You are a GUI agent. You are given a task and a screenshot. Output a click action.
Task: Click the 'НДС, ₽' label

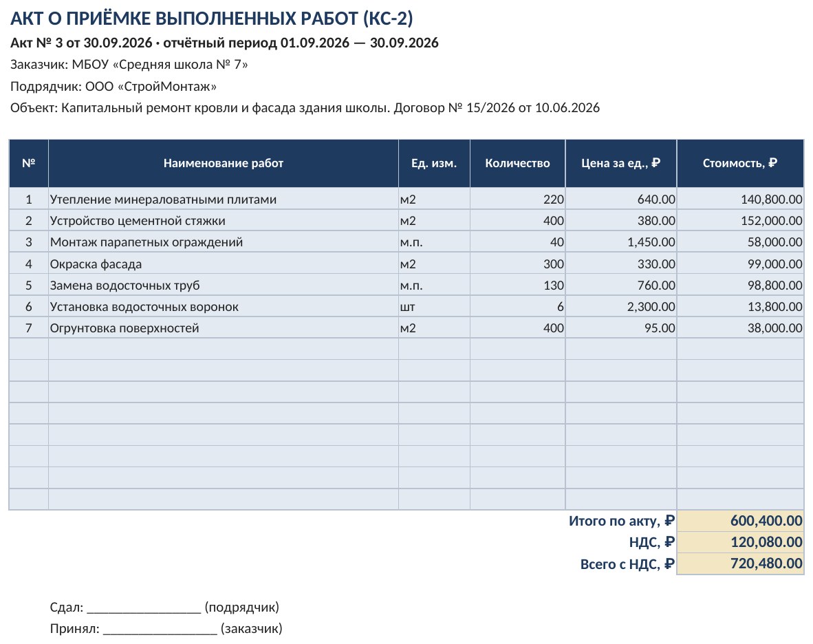click(x=652, y=542)
